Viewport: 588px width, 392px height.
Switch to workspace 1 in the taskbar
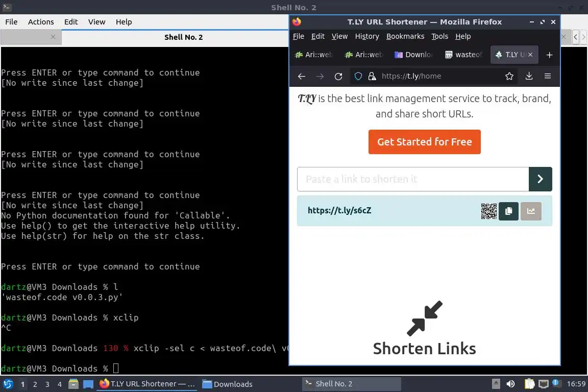click(22, 384)
